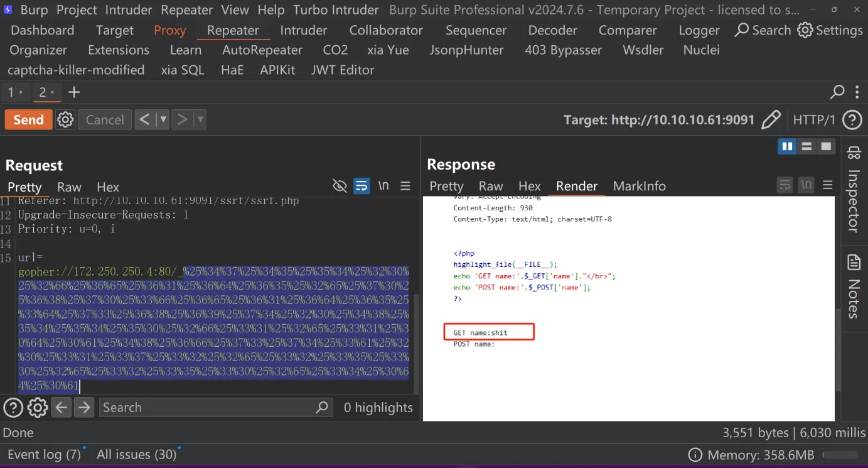The height and width of the screenshot is (468, 868).
Task: Select Repeater tab 1
Action: [11, 92]
